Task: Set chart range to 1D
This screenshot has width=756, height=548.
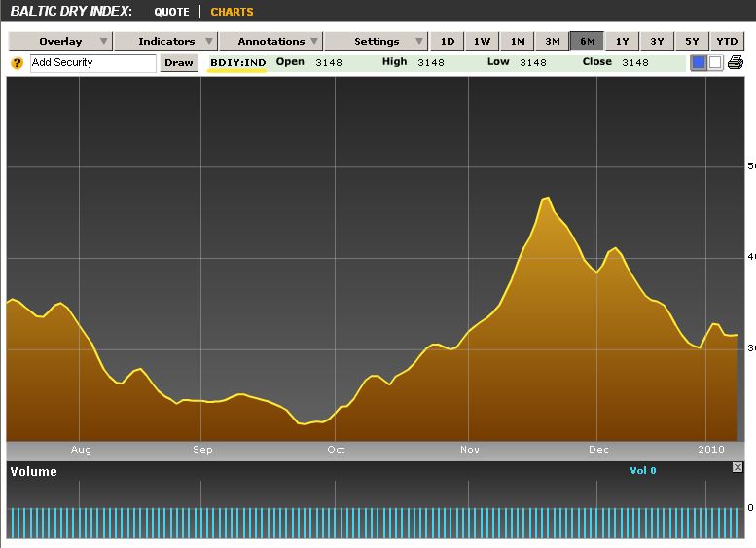Action: [448, 41]
